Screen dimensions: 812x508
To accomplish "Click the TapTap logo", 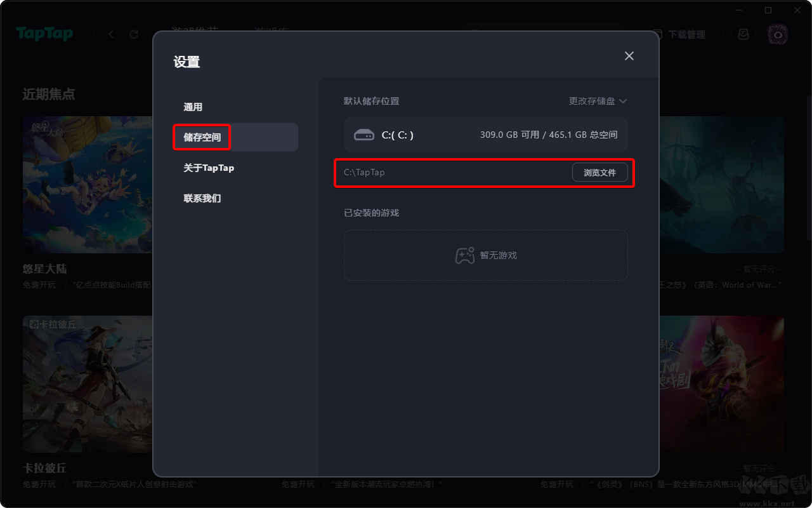I will [x=44, y=34].
